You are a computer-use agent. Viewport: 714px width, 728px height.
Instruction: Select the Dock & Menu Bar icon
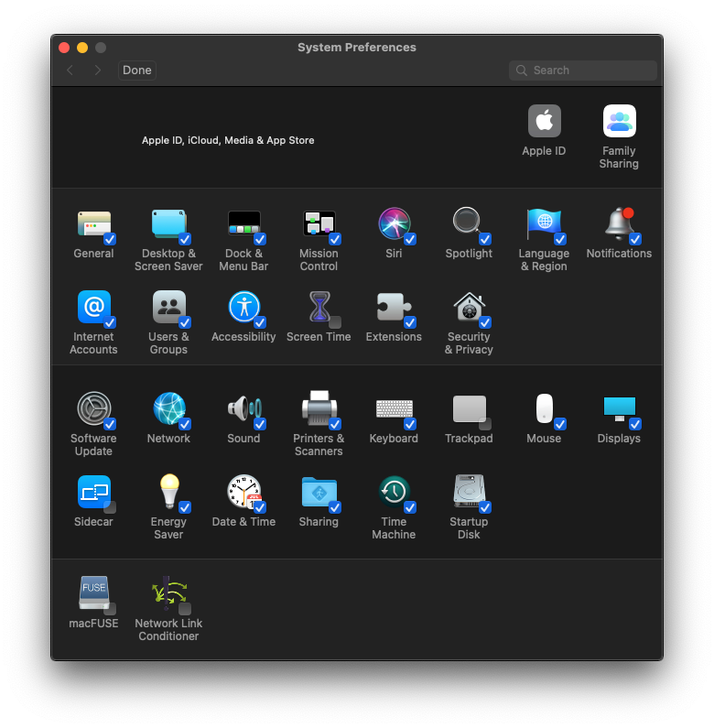243,223
